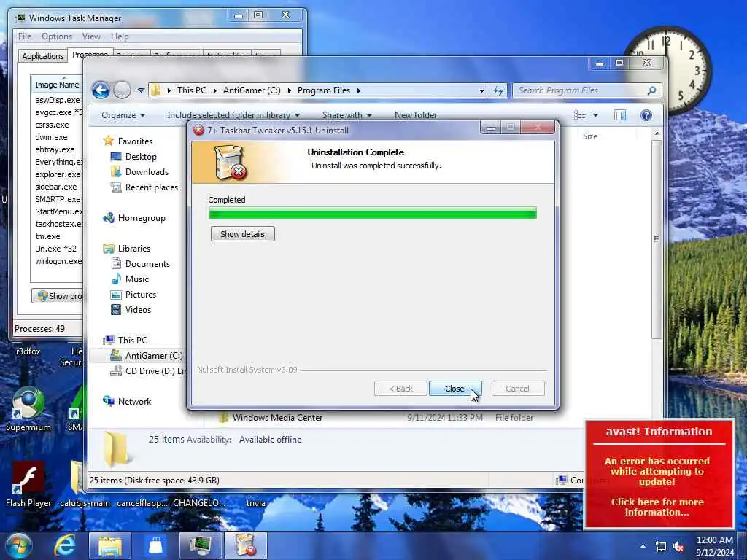Click the Task Manager taskbar icon
The height and width of the screenshot is (560, 747).
[x=201, y=545]
